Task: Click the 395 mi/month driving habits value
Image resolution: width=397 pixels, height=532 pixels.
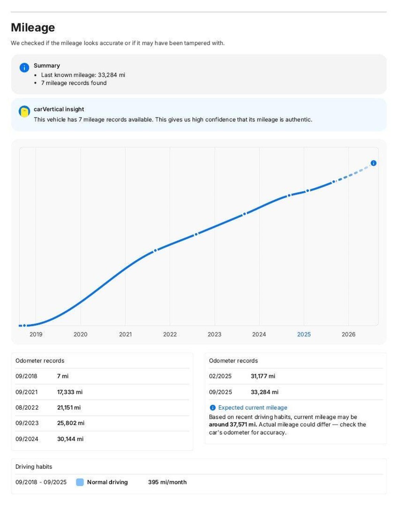Action: tap(167, 482)
